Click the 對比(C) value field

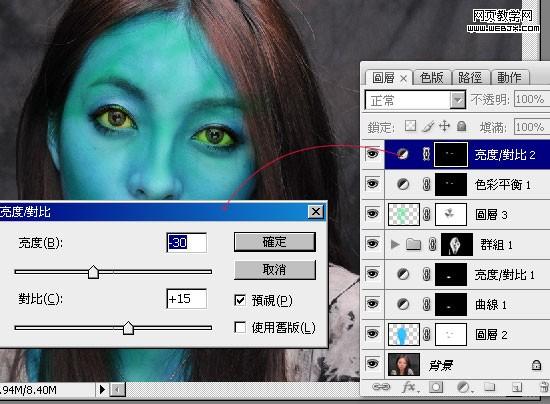click(x=187, y=298)
